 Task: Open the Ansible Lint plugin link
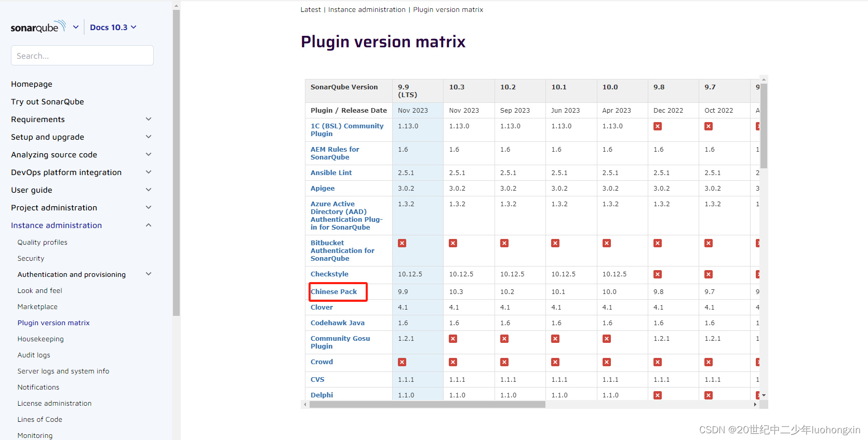click(x=331, y=172)
